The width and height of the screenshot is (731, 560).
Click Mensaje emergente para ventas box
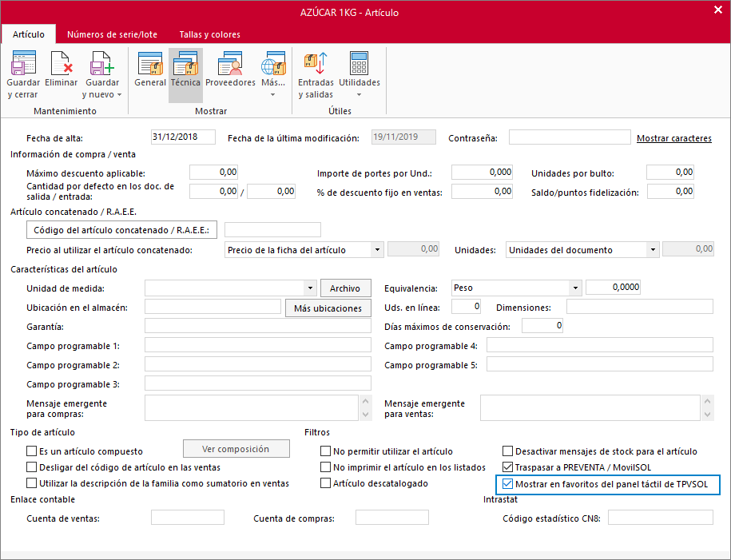[x=590, y=408]
